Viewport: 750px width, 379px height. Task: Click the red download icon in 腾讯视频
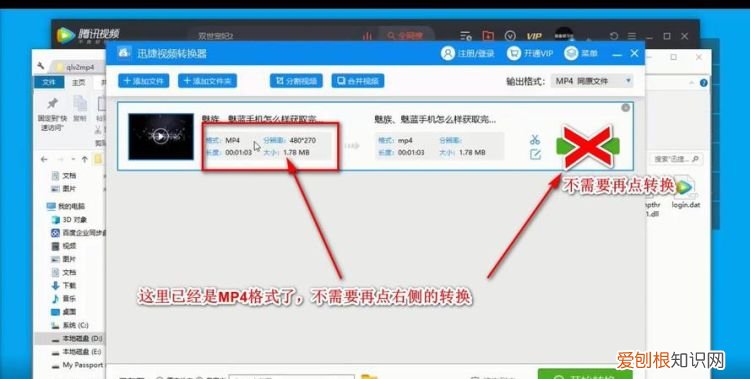tap(488, 36)
